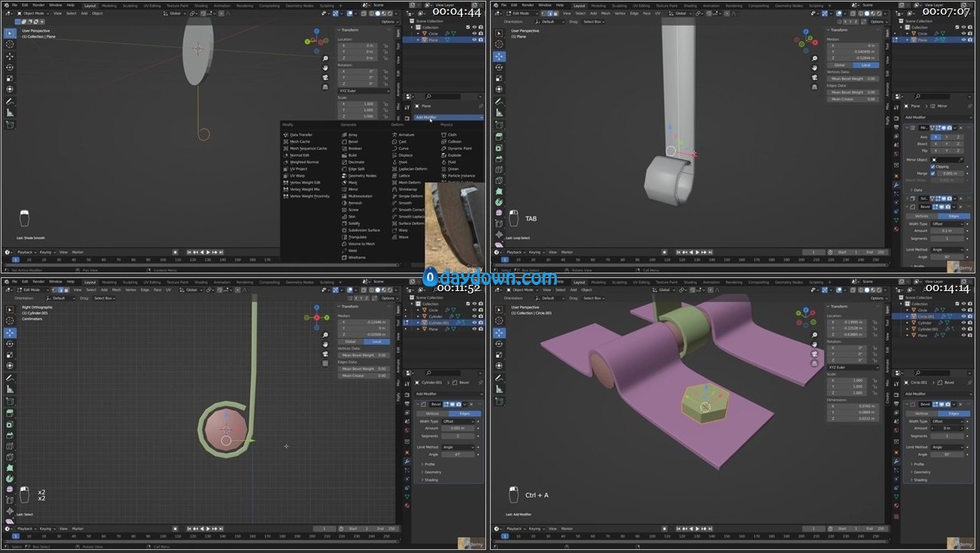Click the Select Box drag dropdown in 00:07:07 frame

594,22
